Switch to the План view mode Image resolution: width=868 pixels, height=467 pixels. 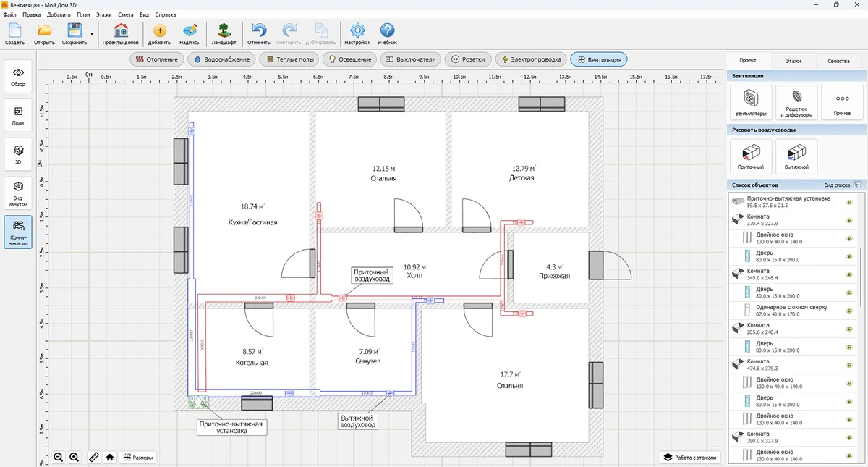(18, 116)
